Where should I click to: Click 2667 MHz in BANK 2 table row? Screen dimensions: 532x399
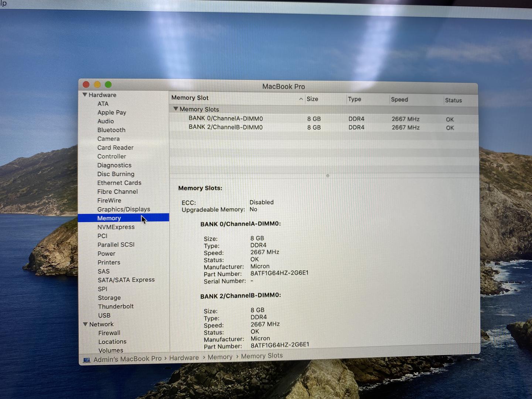[x=406, y=127]
